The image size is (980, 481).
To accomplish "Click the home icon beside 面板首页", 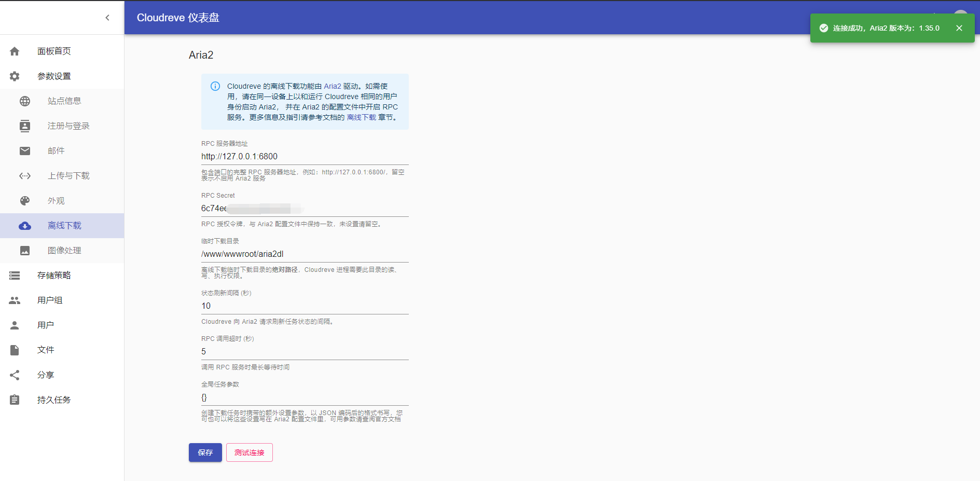I will tap(15, 51).
